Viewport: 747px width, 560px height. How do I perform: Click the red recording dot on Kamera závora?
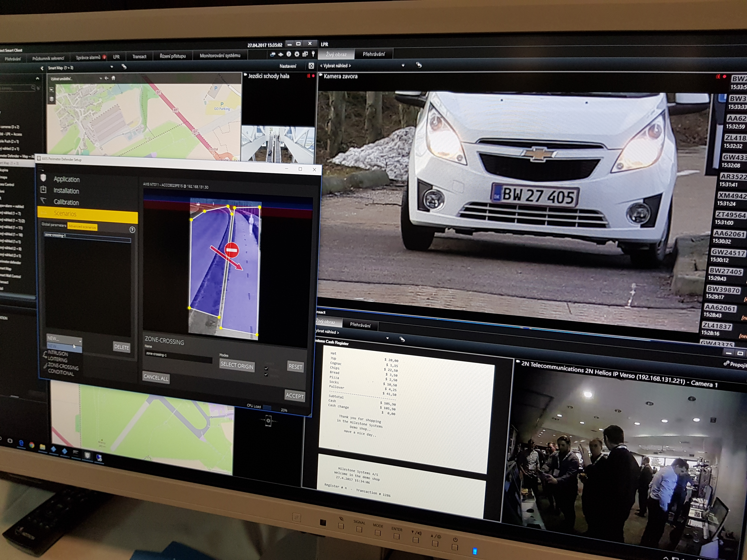724,77
